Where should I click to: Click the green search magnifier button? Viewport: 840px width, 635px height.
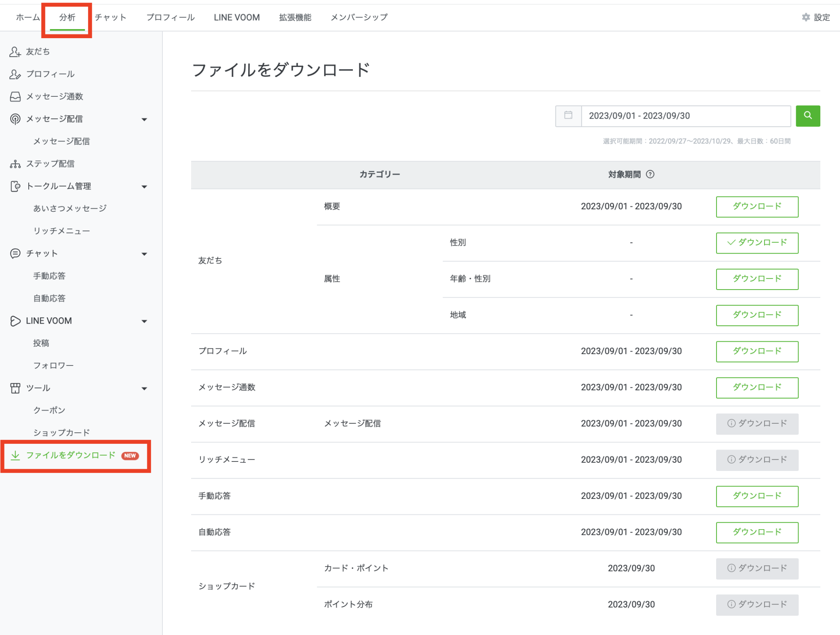click(x=808, y=116)
